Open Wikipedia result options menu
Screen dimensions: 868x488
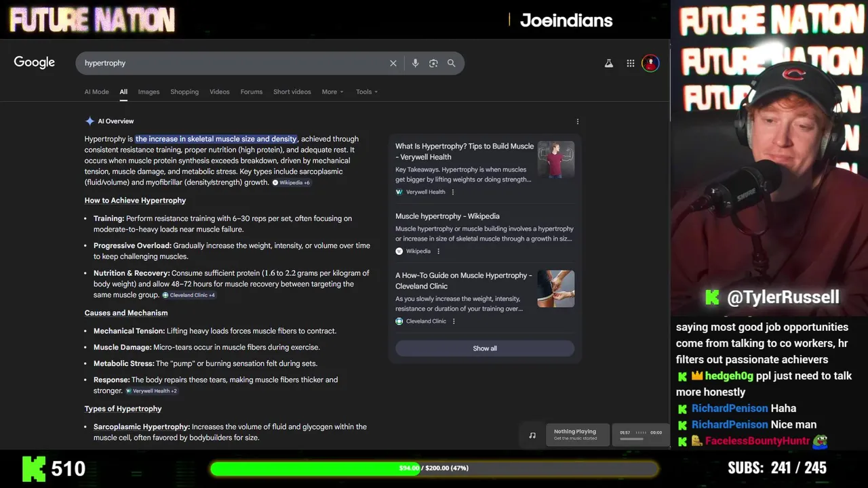pyautogui.click(x=438, y=251)
